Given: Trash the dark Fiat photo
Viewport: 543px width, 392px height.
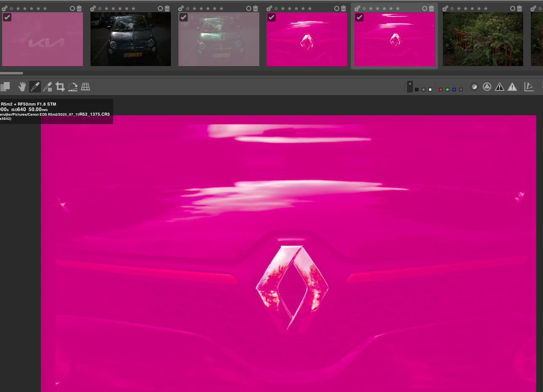Looking at the screenshot, I should 167,8.
